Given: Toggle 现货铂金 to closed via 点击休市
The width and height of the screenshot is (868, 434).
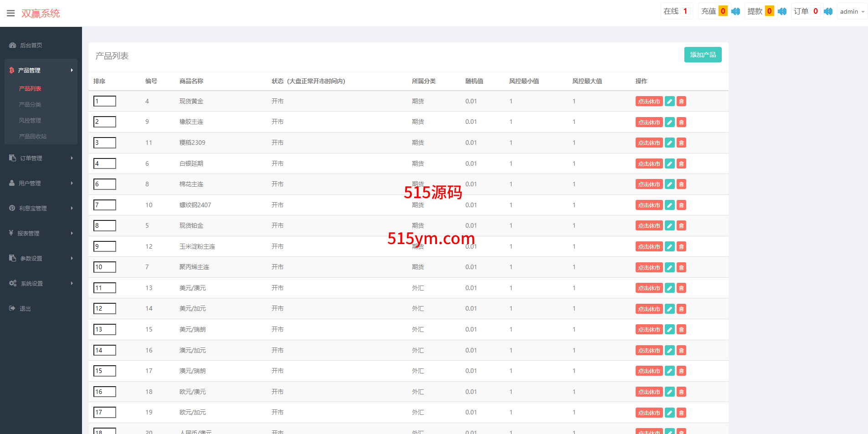Looking at the screenshot, I should 649,226.
